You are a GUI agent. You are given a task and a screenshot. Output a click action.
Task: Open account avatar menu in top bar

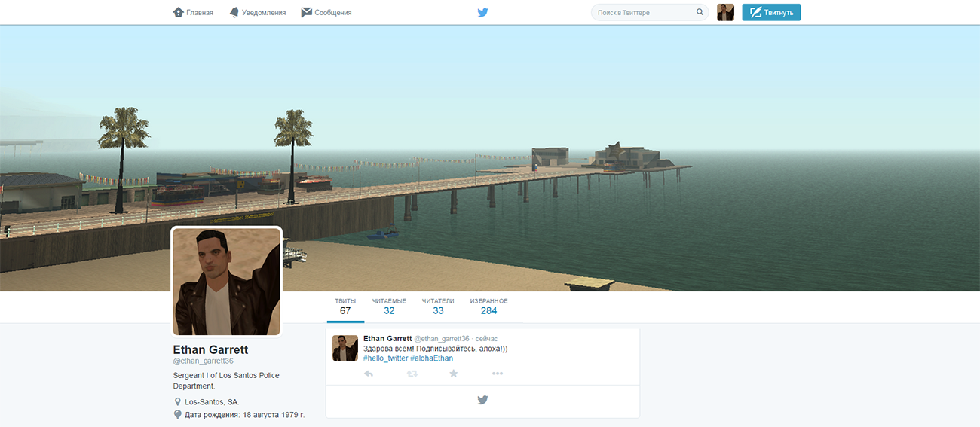[x=725, y=12]
